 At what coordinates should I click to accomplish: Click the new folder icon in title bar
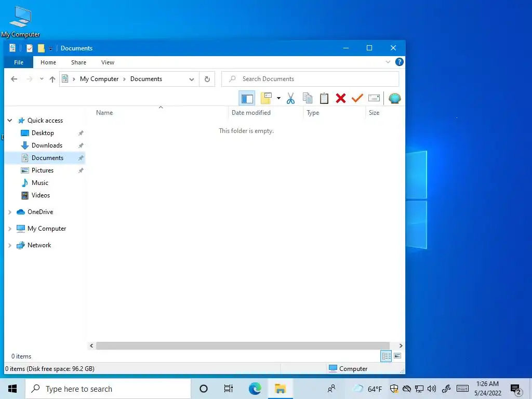[41, 48]
